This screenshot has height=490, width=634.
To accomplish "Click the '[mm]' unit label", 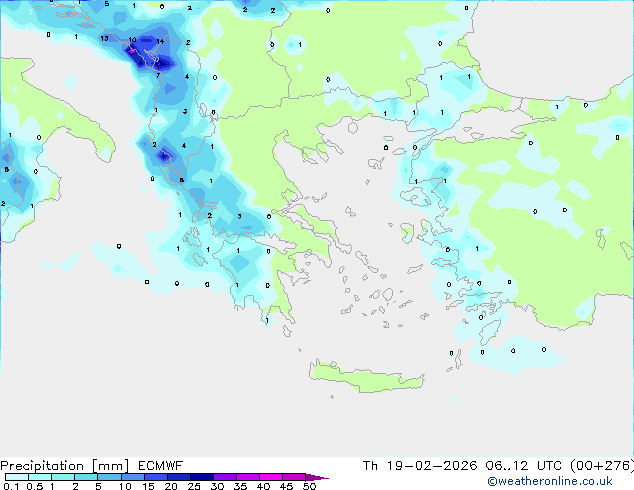I will (x=110, y=466).
